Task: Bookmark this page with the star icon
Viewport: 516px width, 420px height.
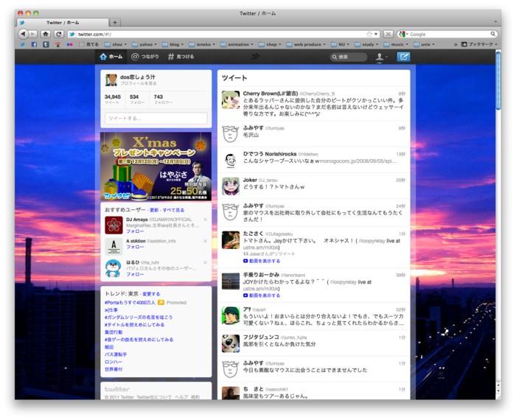Action: tap(369, 34)
